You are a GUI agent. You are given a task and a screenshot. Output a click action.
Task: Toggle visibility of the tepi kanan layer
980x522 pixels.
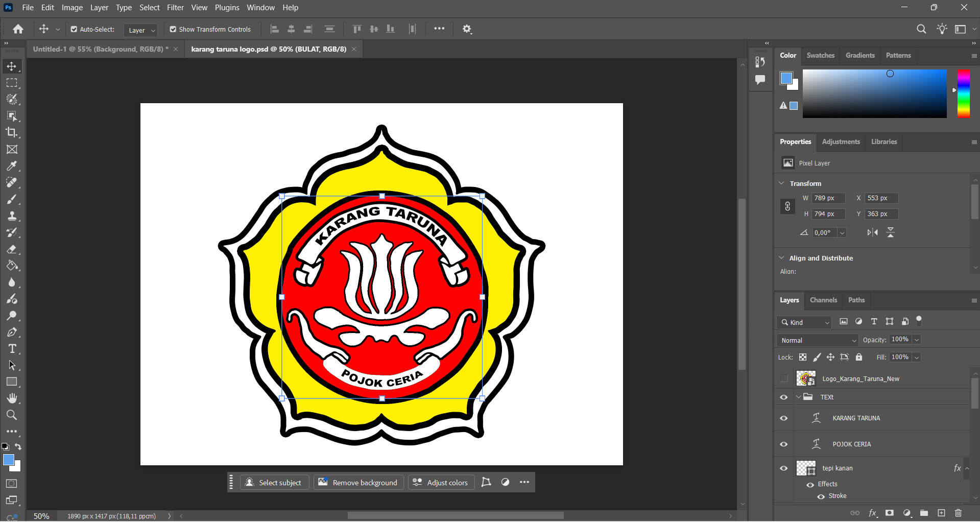point(784,468)
